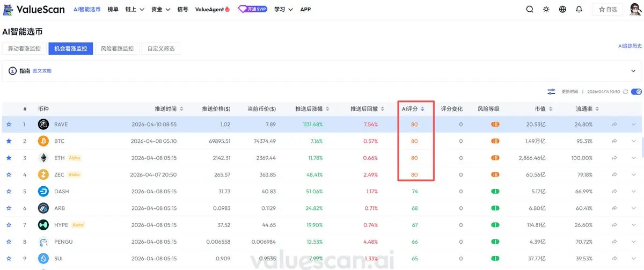This screenshot has width=644, height=270.
Task: Favorite RAVE with its star
Action: [x=9, y=125]
